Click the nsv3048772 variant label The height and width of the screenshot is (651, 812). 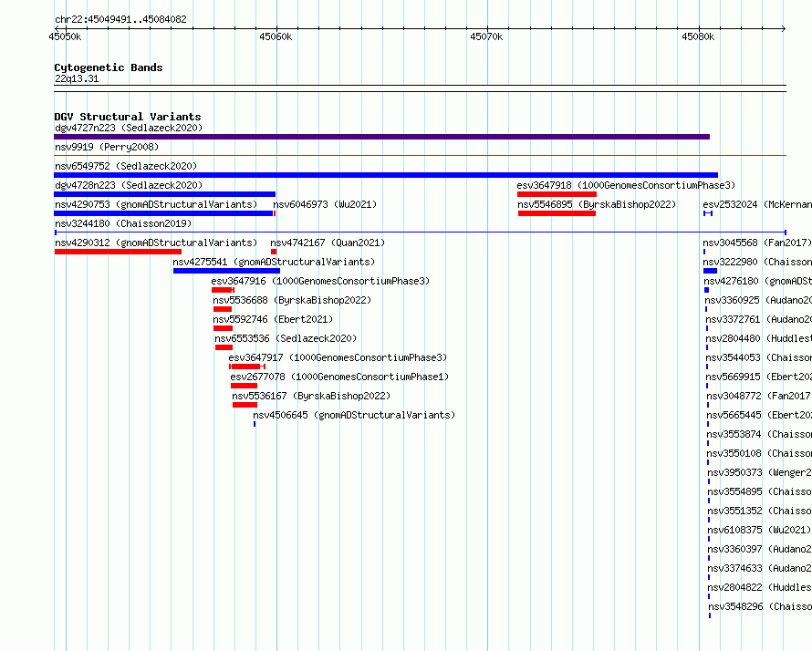pos(759,396)
